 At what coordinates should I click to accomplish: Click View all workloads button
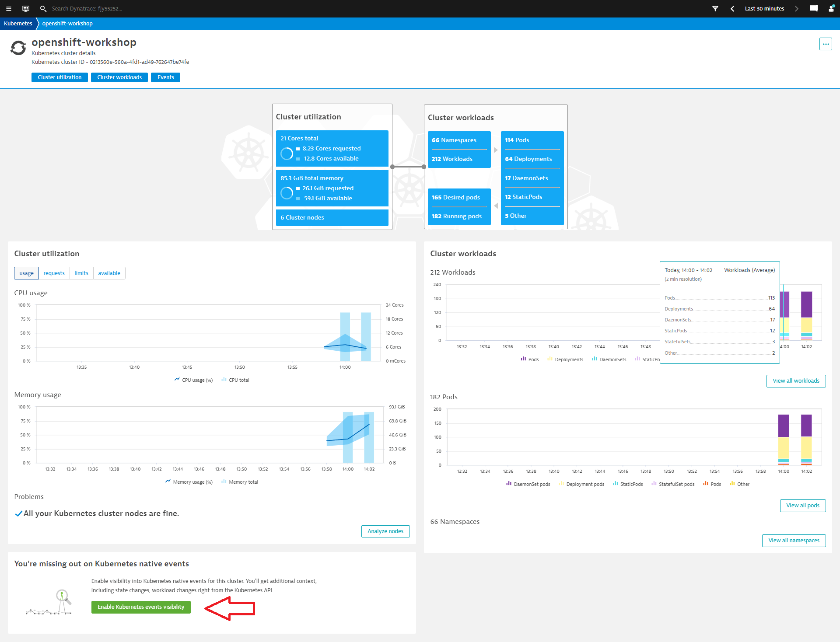796,381
